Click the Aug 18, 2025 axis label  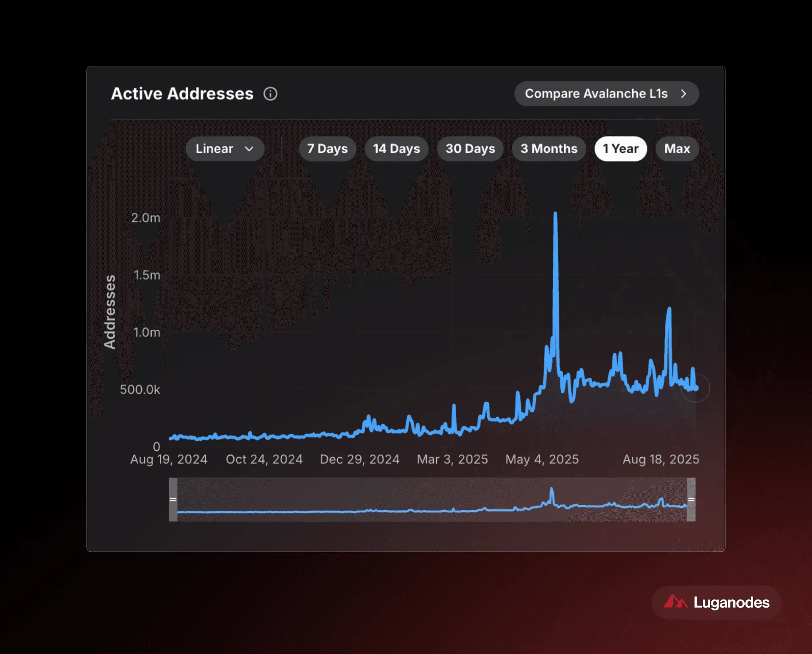661,459
